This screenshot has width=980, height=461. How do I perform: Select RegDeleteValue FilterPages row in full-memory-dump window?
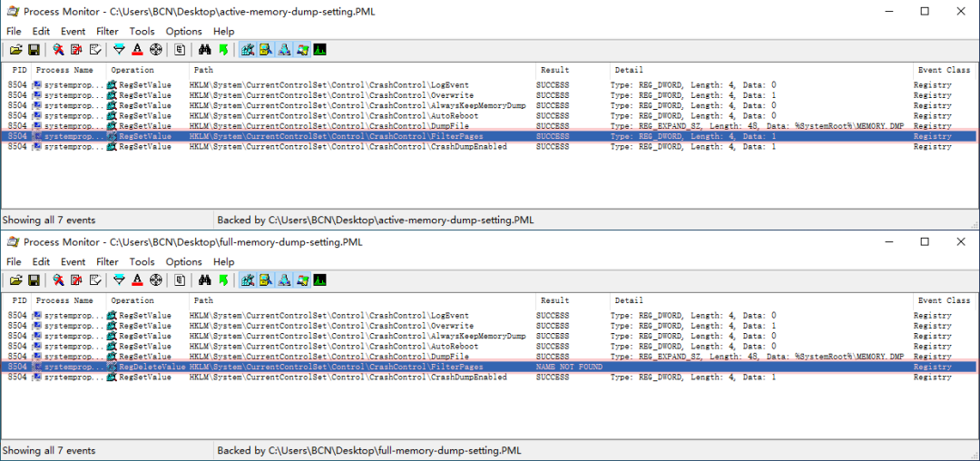[489, 367]
